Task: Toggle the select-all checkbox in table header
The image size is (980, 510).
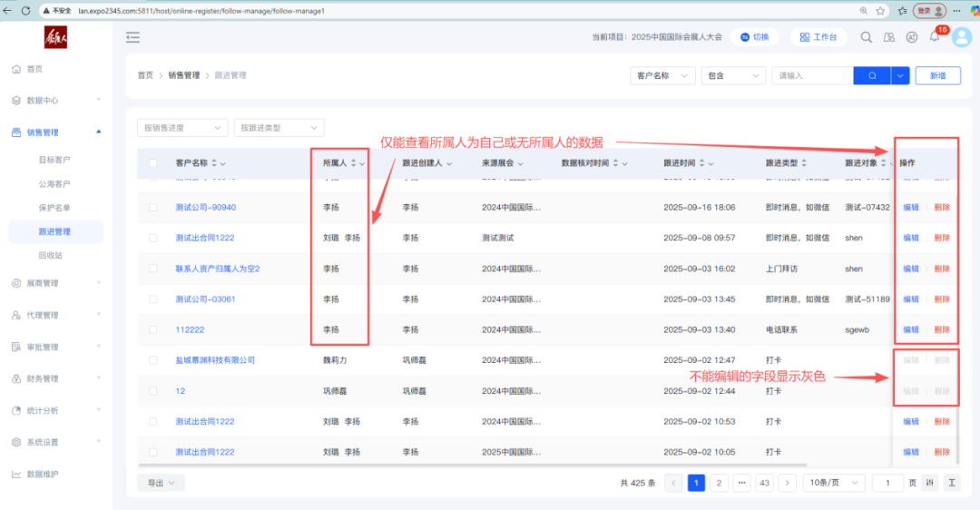Action: tap(153, 163)
